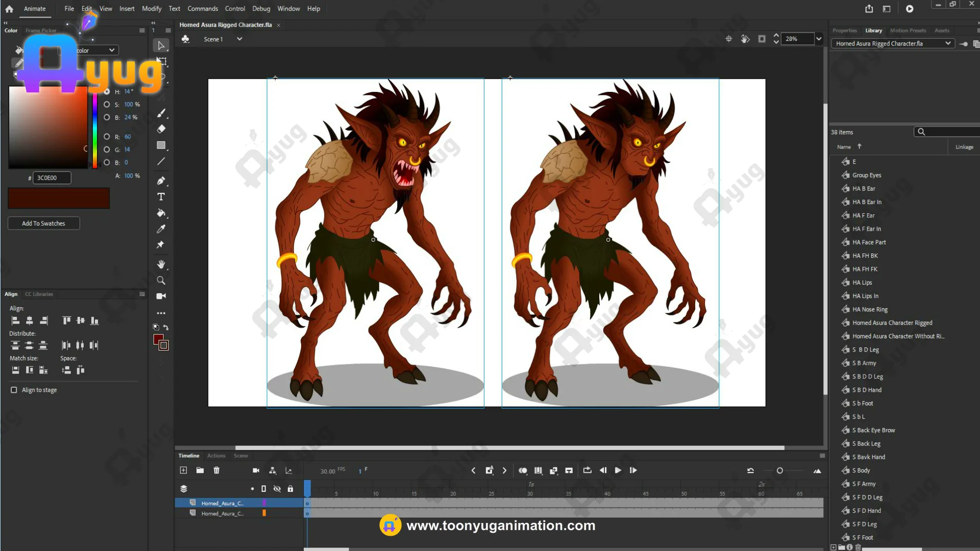Open the Modify menu
This screenshot has height=551, width=980.
[151, 9]
